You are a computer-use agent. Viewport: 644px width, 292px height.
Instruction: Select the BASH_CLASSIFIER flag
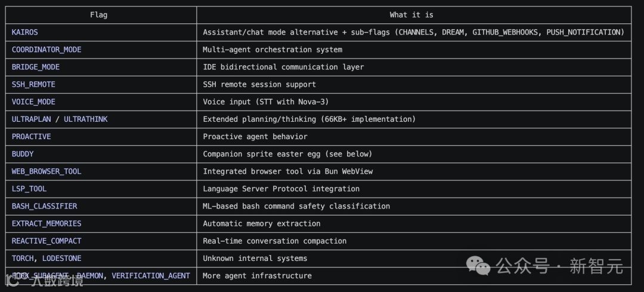click(x=45, y=206)
